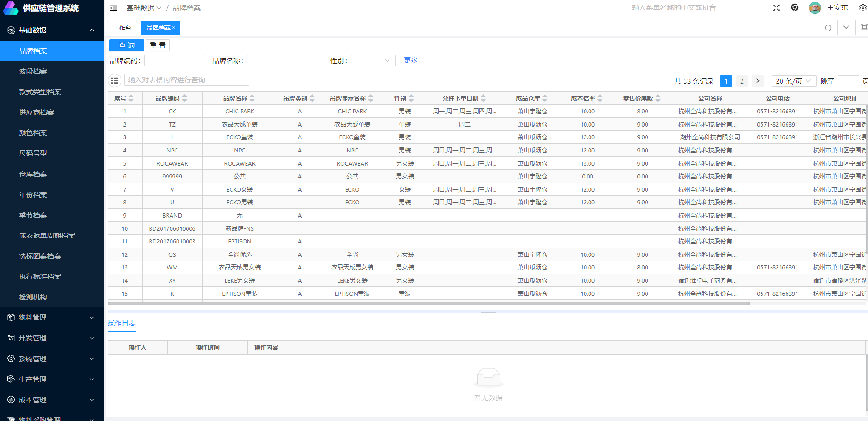Image resolution: width=868 pixels, height=421 pixels.
Task: Open 供应商档案 in the sidebar
Action: click(36, 112)
